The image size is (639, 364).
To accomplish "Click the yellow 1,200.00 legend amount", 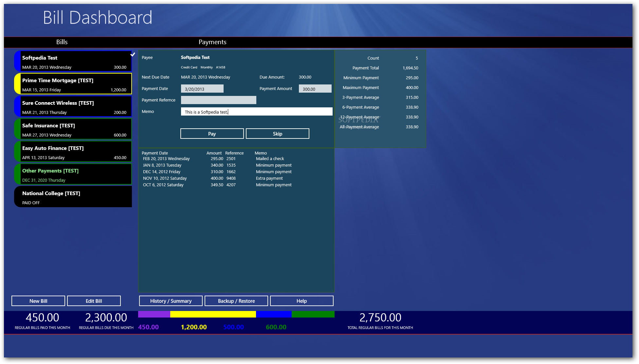I will pos(194,327).
